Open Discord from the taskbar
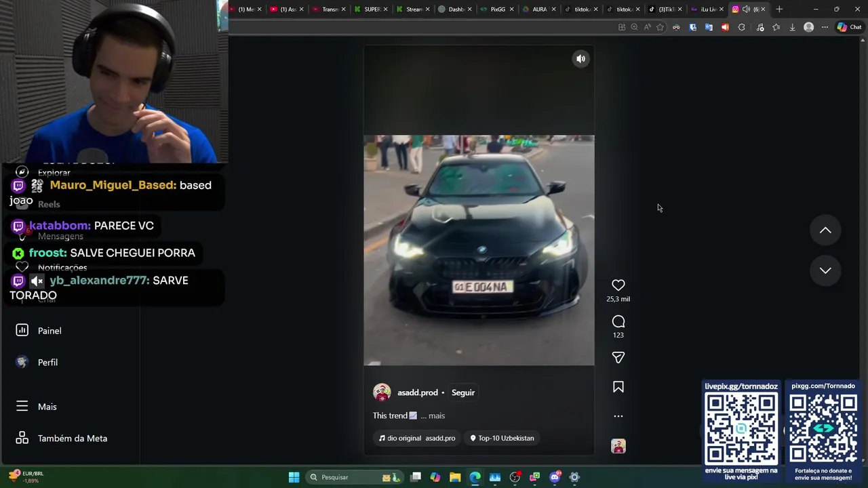Viewport: 868px width, 488px height. click(x=555, y=477)
